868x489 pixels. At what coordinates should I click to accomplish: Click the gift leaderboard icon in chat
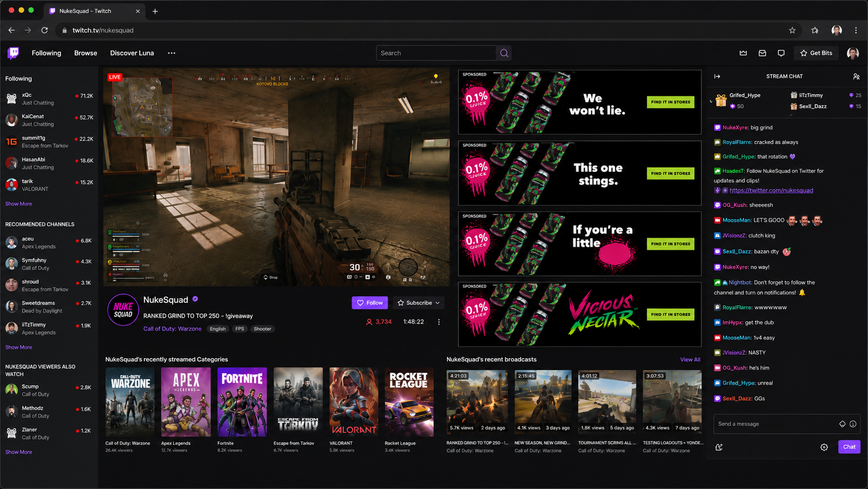click(721, 100)
